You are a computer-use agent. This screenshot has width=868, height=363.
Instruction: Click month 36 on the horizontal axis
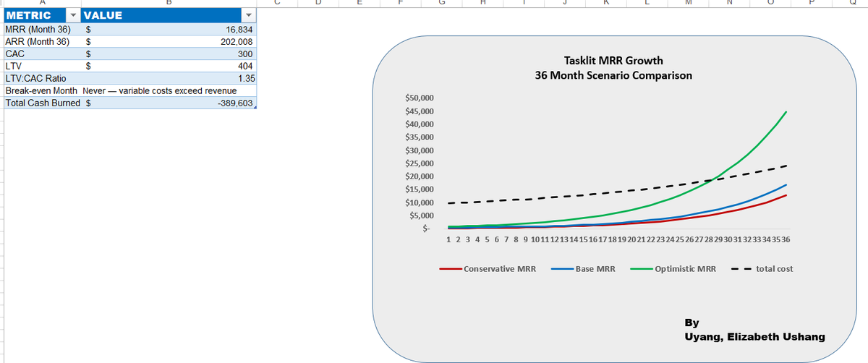tap(786, 239)
